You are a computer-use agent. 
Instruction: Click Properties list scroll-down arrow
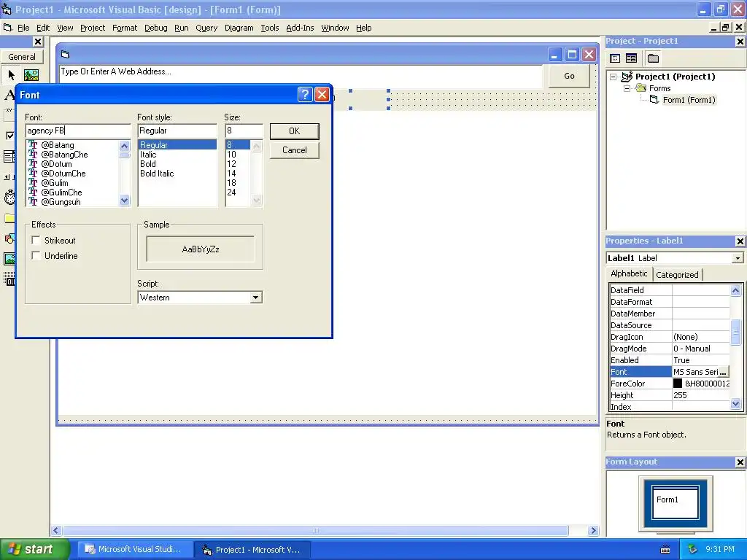click(x=736, y=404)
